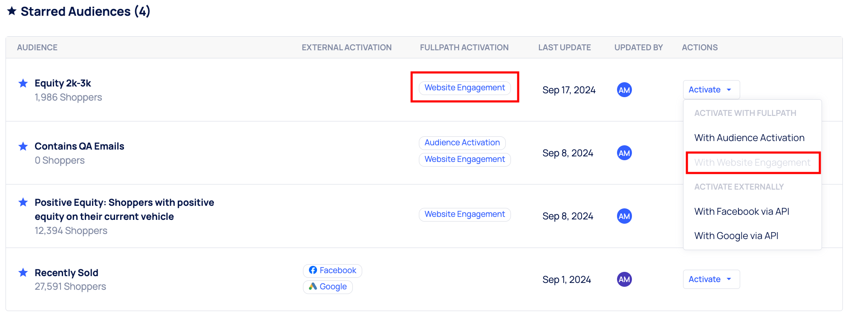Choose With Audience Activation option

pyautogui.click(x=749, y=138)
